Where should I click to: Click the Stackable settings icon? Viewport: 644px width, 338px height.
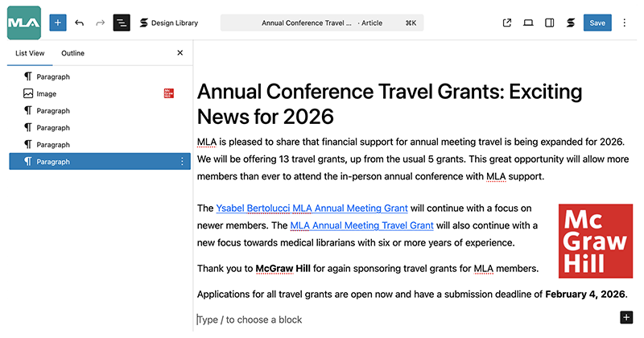click(571, 23)
